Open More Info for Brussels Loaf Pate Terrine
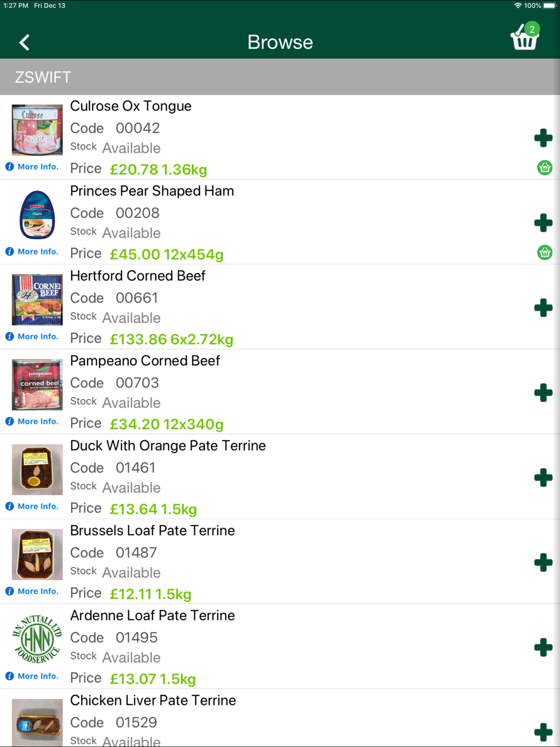Image resolution: width=560 pixels, height=747 pixels. 32,591
